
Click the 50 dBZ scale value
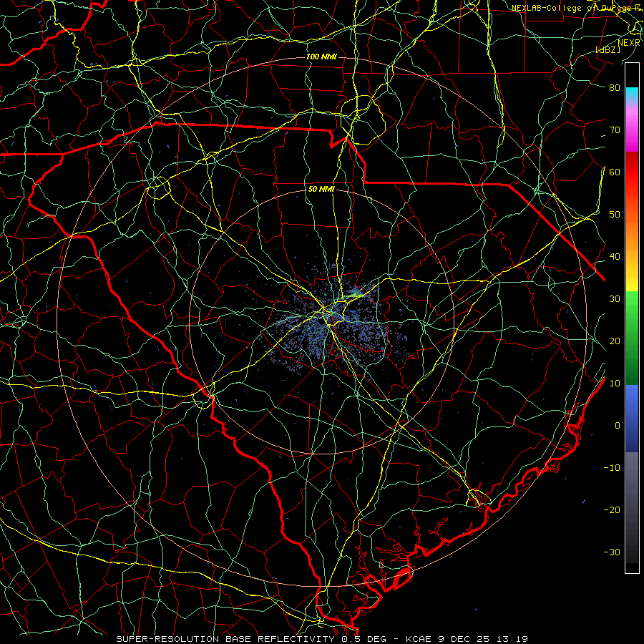click(x=615, y=215)
